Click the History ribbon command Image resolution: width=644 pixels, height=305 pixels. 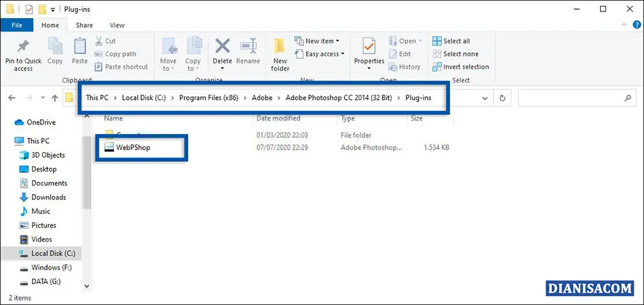(x=404, y=66)
